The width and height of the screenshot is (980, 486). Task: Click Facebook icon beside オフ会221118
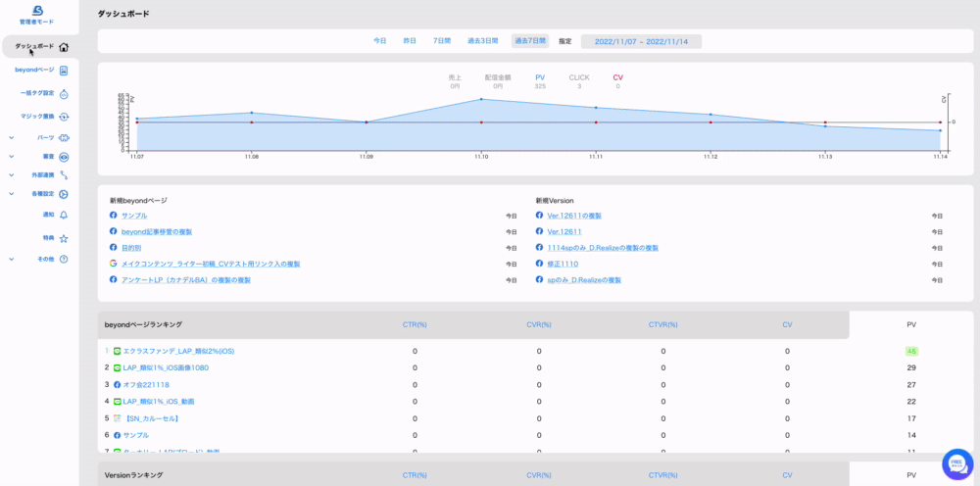tap(117, 385)
